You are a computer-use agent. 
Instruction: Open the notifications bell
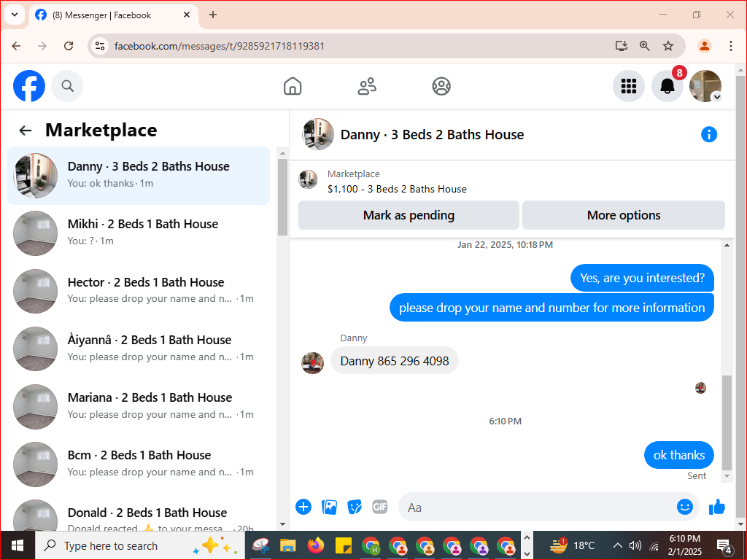click(x=667, y=86)
